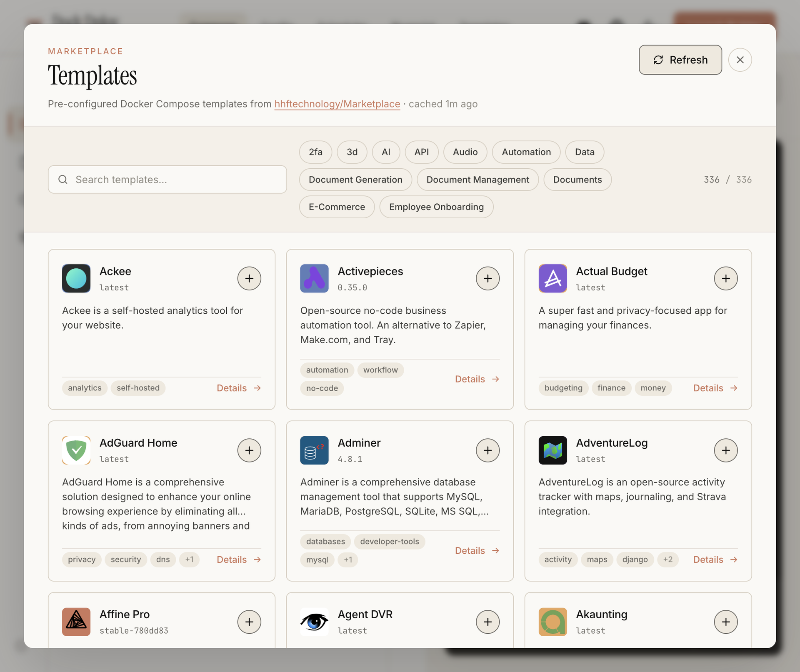The image size is (800, 672).
Task: Filter templates by Automation tag
Action: pos(526,152)
